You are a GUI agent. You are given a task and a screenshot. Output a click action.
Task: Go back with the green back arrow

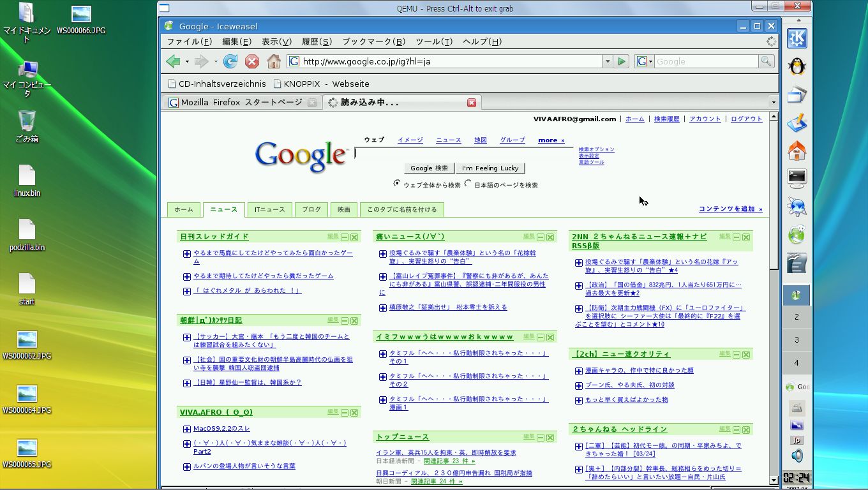click(172, 61)
